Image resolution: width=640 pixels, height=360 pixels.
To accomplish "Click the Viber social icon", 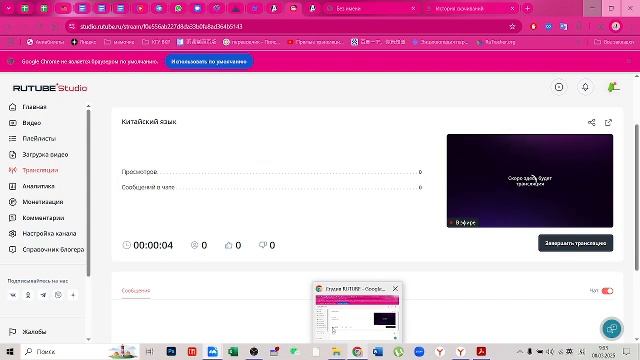I will (x=58, y=295).
